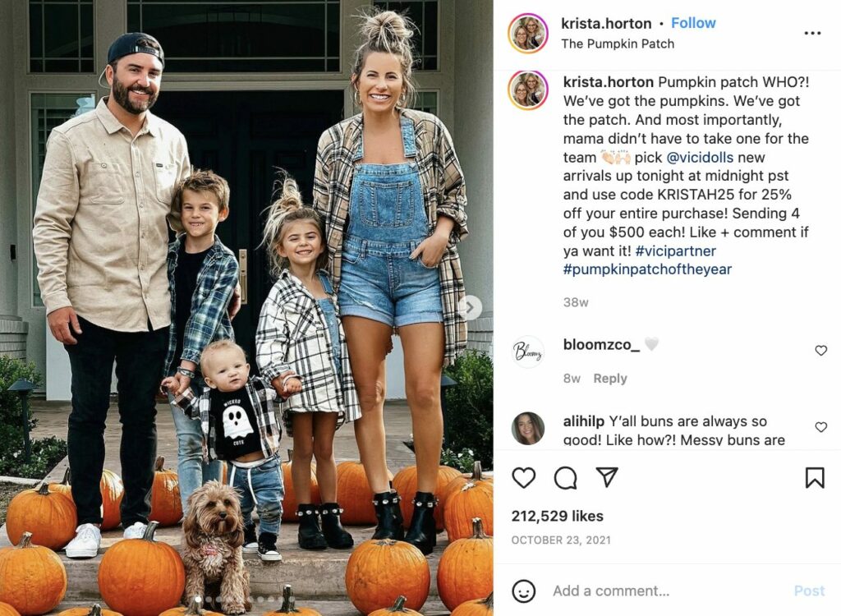The width and height of the screenshot is (841, 616).
Task: Open the #vicipartner hashtag
Action: pos(675,251)
